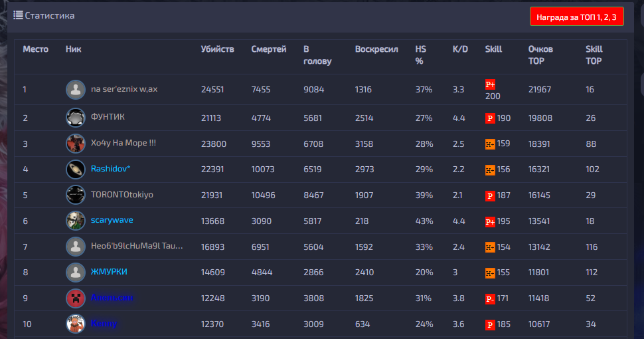Viewport: 644px width, 339px height.
Task: Click ФУНТИК's player avatar
Action: click(x=76, y=118)
